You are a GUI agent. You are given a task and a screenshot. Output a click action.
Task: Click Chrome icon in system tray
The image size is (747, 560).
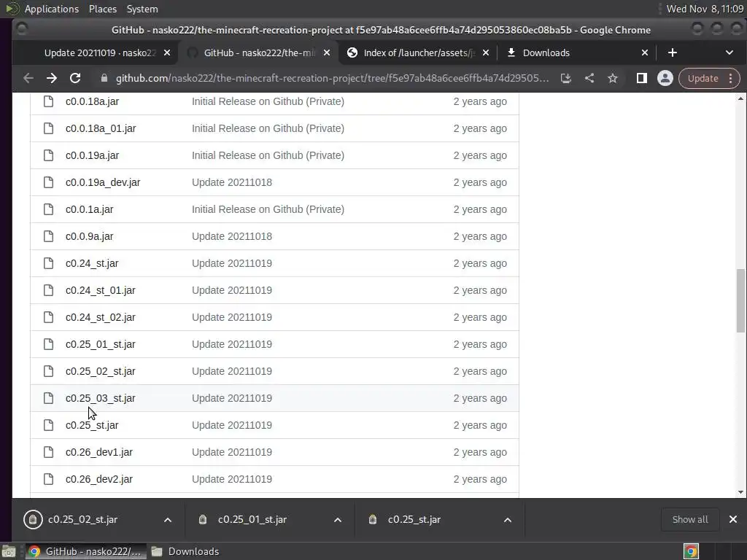tap(691, 551)
